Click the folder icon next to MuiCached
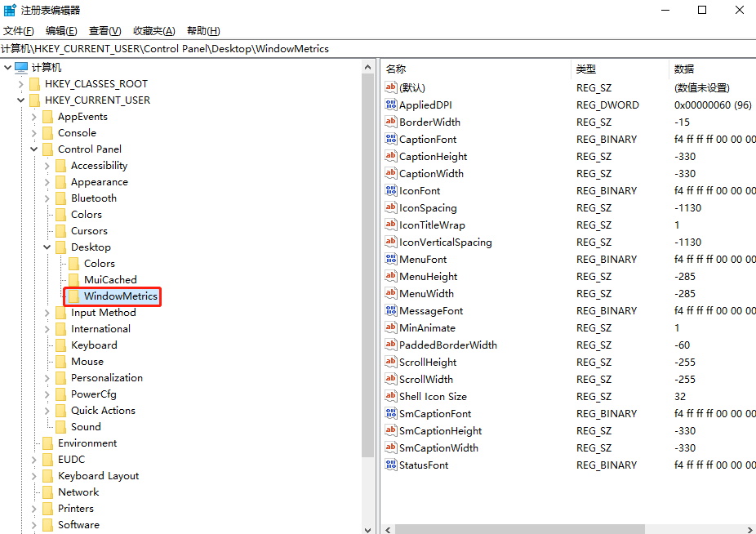This screenshot has height=534, width=756. coord(73,280)
